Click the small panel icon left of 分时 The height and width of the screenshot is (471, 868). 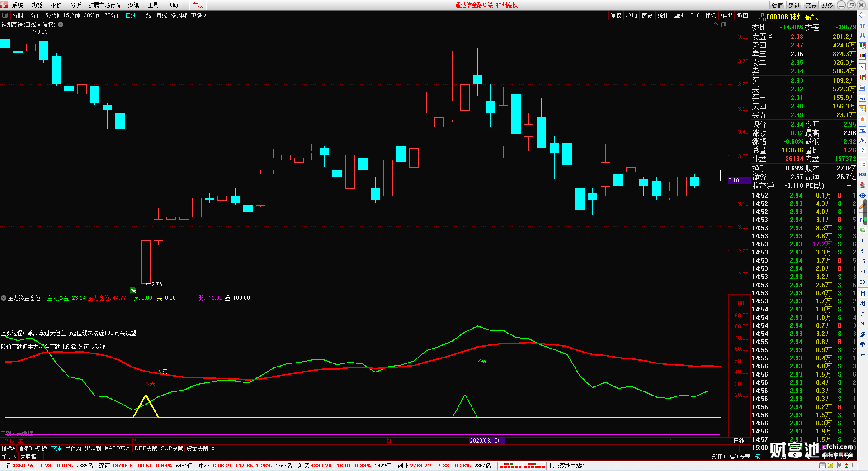coord(5,15)
